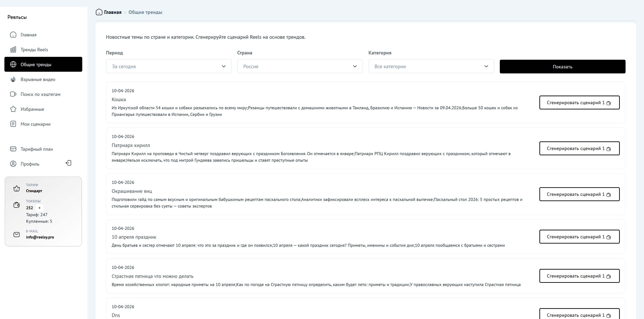Click the document icon for Мои сценарии
This screenshot has width=644, height=319.
coord(13,124)
